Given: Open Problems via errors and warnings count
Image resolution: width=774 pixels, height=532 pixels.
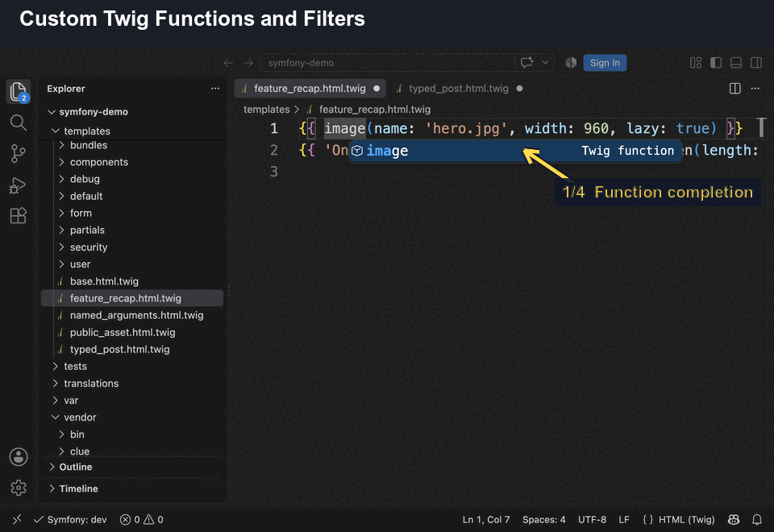Looking at the screenshot, I should [142, 519].
